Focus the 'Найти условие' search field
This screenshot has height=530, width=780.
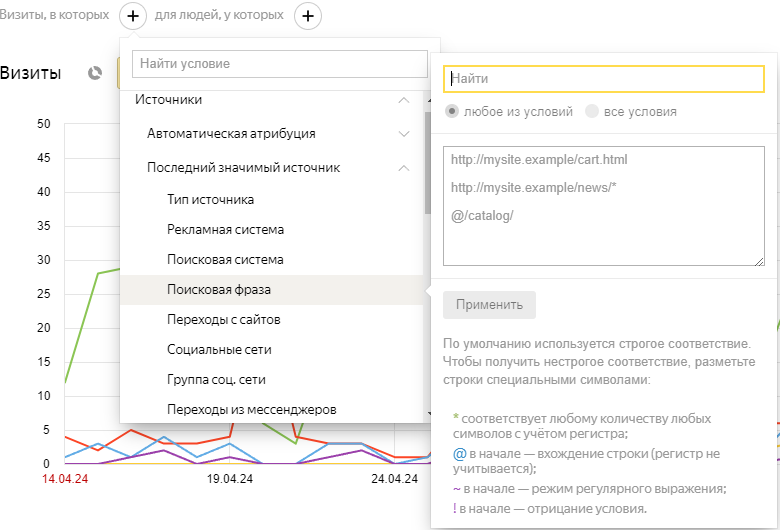279,64
